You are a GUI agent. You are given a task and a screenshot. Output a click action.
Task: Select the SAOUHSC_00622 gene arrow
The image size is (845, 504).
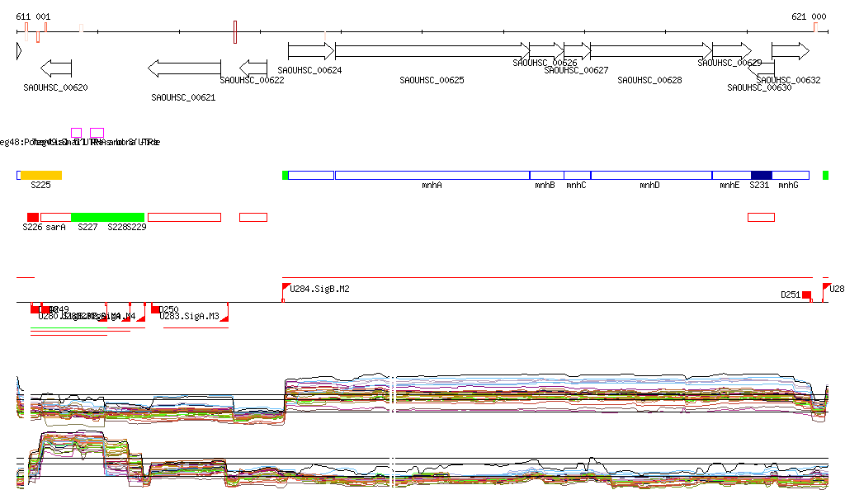tap(253, 68)
